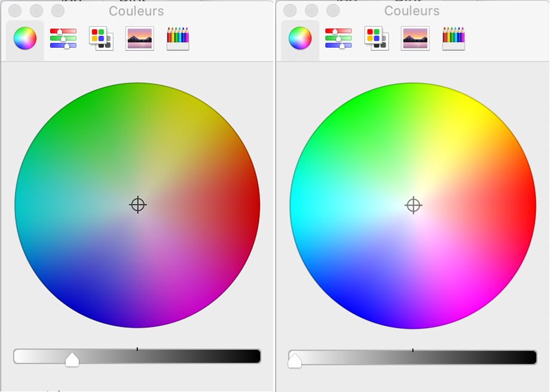Switch to Color Palettes in left window
550x392 pixels.
[100, 39]
